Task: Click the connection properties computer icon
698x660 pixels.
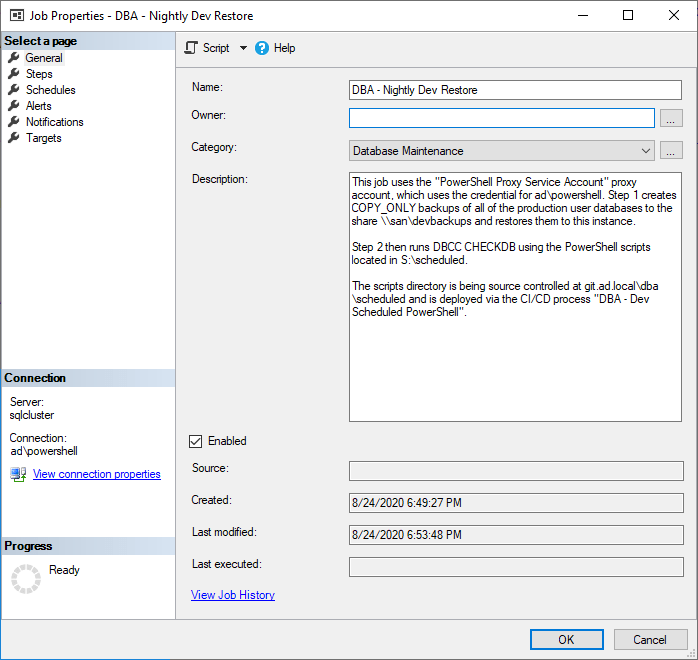Action: 18,474
